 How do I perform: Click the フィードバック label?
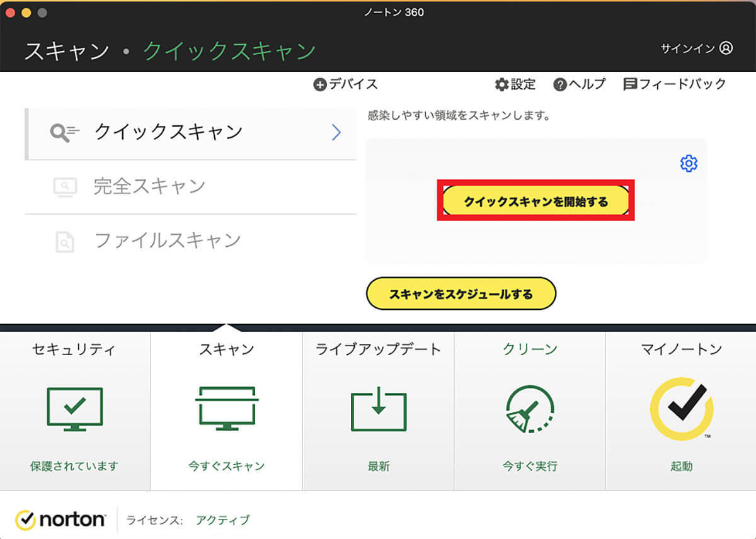pos(683,84)
